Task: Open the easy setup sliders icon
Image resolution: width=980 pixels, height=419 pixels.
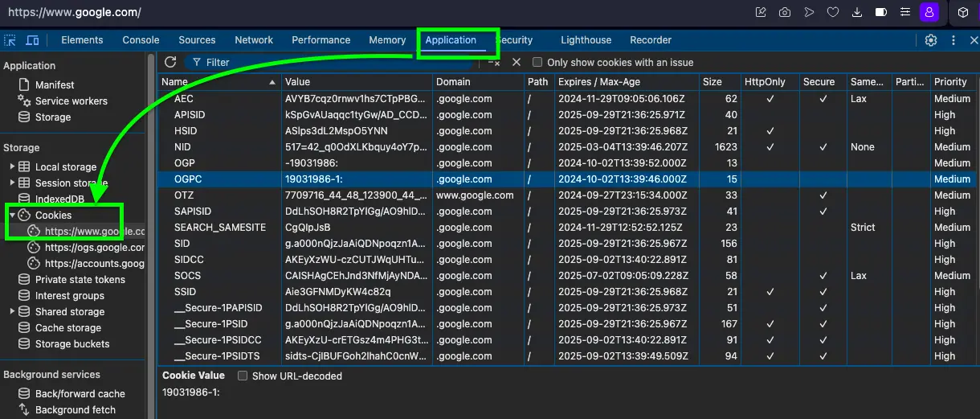Action: coord(905,12)
